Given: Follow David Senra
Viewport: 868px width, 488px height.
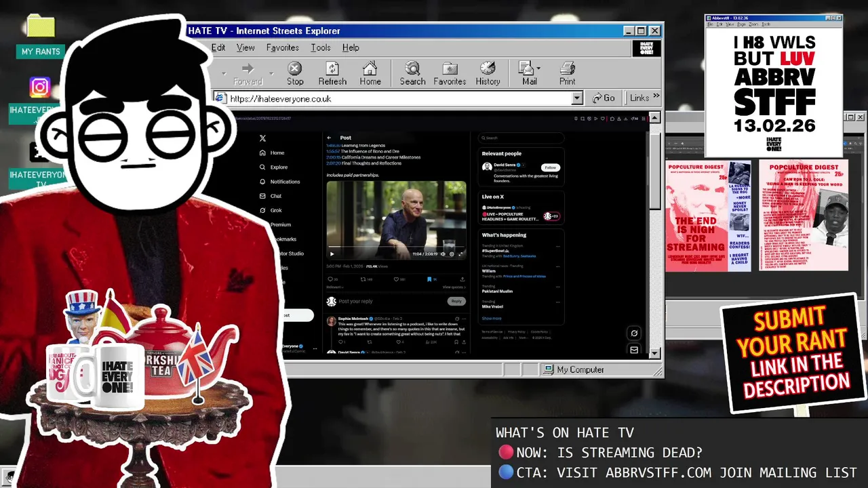Looking at the screenshot, I should (551, 167).
